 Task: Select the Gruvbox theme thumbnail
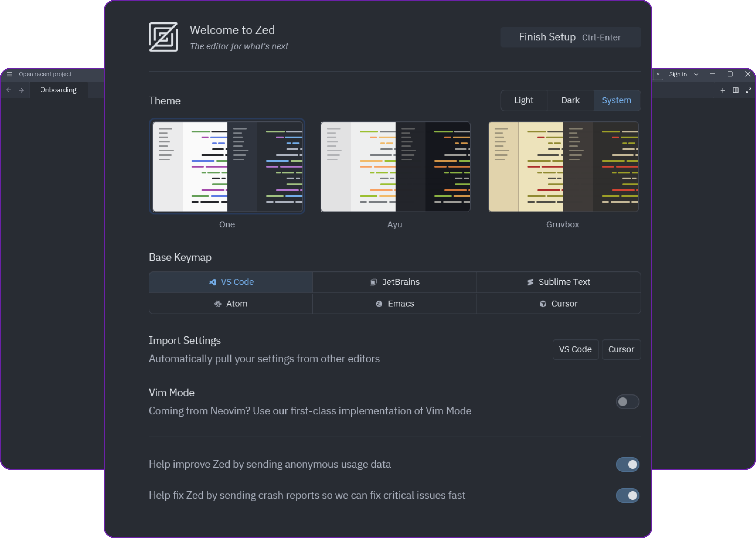tap(563, 167)
